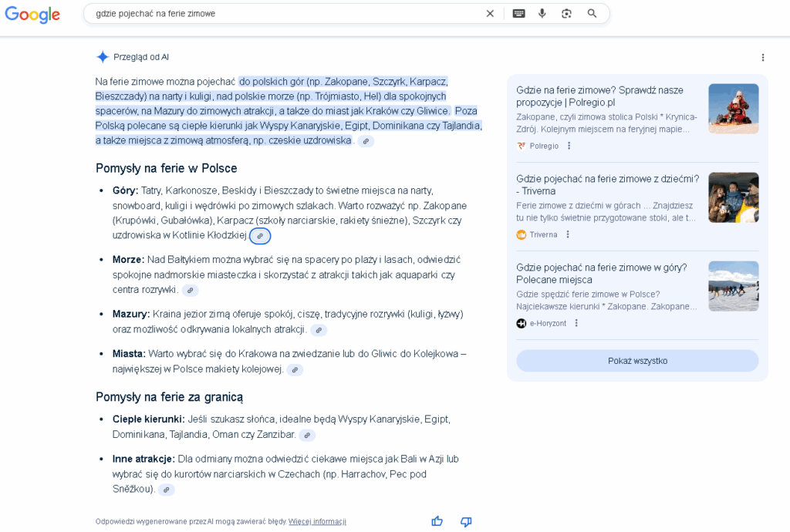Viewport: 790px width, 532px height.
Task: Click the 'Pokaż wszystko' button
Action: [x=637, y=361]
